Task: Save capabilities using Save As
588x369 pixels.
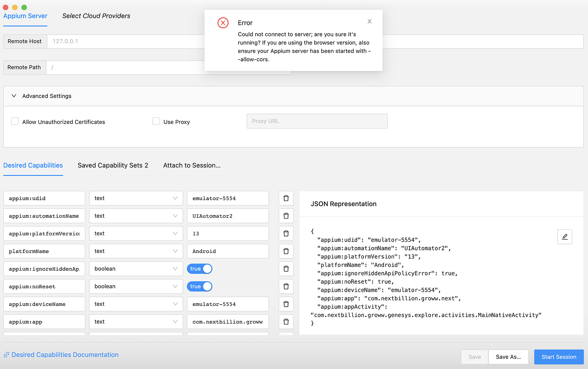Action: (508, 357)
